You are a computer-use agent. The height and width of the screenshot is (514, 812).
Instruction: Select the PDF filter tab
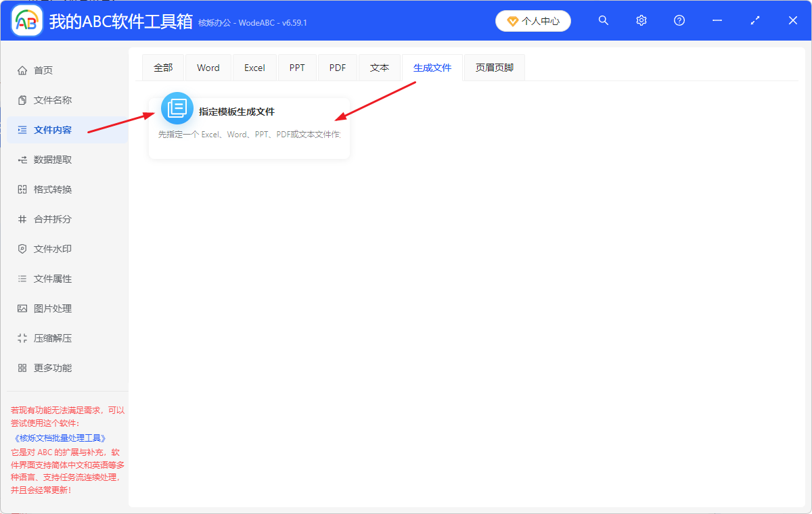[337, 67]
